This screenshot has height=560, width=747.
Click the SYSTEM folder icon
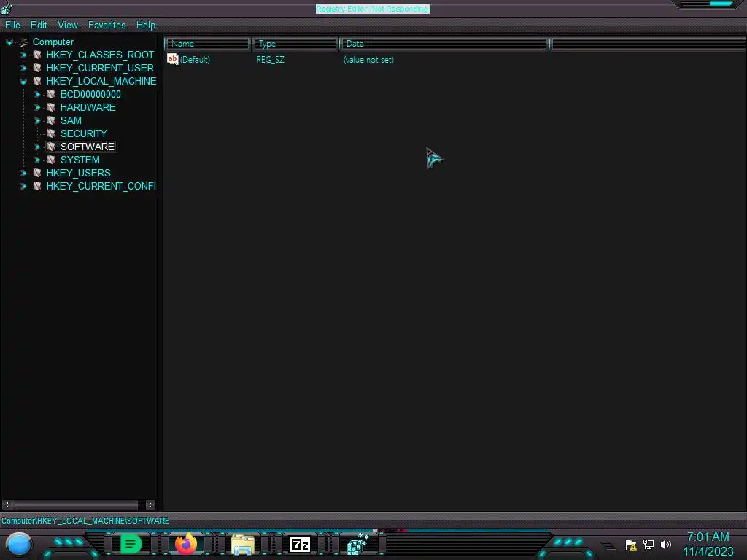tap(50, 160)
